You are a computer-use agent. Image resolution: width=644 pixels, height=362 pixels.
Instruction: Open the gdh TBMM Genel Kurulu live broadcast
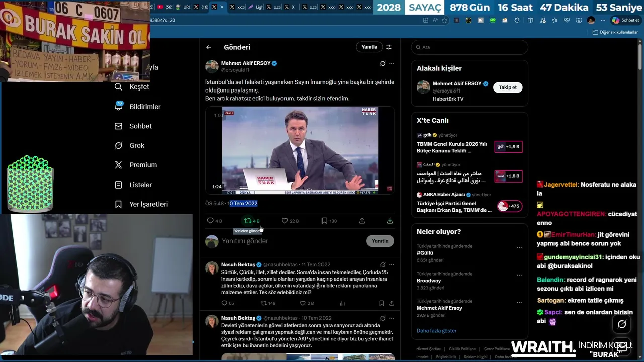pyautogui.click(x=469, y=143)
